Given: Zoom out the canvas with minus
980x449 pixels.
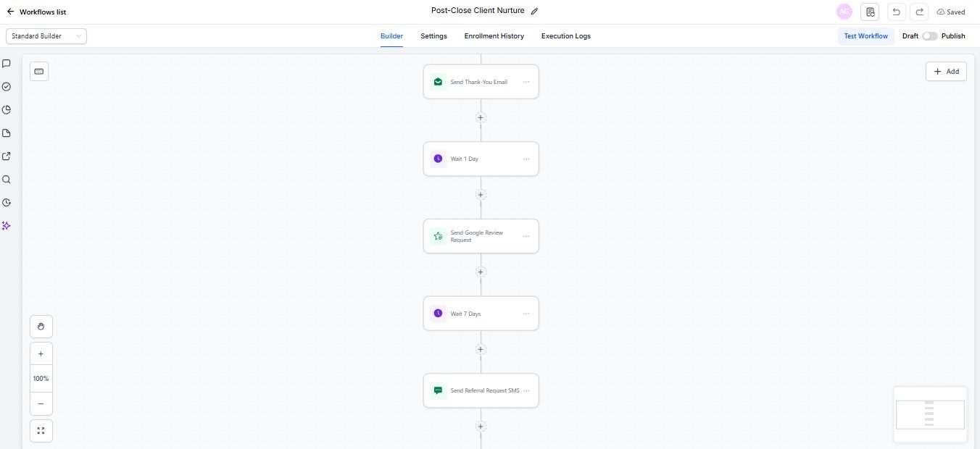Looking at the screenshot, I should (41, 403).
